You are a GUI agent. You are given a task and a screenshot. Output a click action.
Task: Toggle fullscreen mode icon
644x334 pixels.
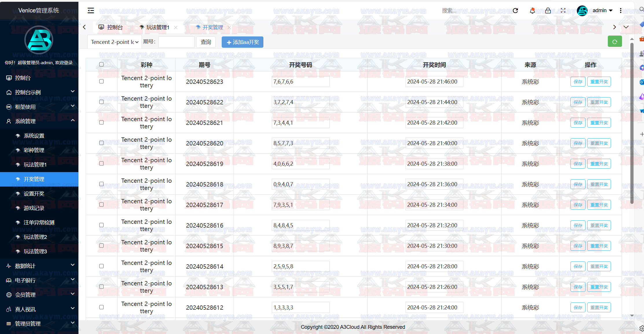coord(563,11)
